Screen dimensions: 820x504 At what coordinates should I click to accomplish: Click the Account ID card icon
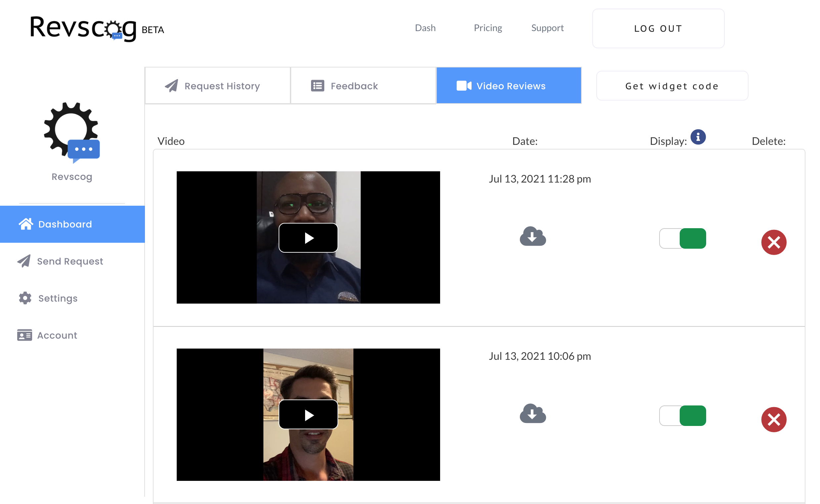24,335
